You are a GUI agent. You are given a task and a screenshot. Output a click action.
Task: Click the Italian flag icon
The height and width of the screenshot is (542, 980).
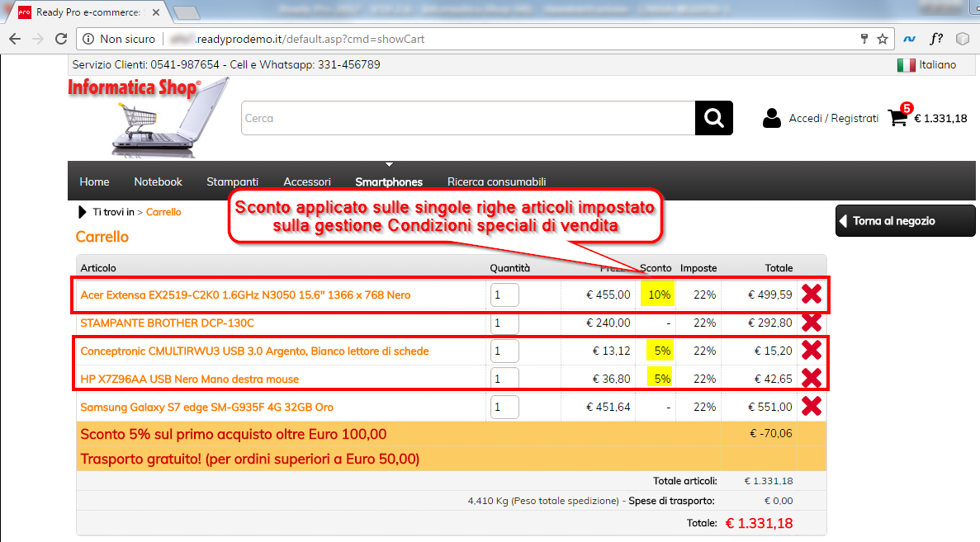(x=906, y=65)
